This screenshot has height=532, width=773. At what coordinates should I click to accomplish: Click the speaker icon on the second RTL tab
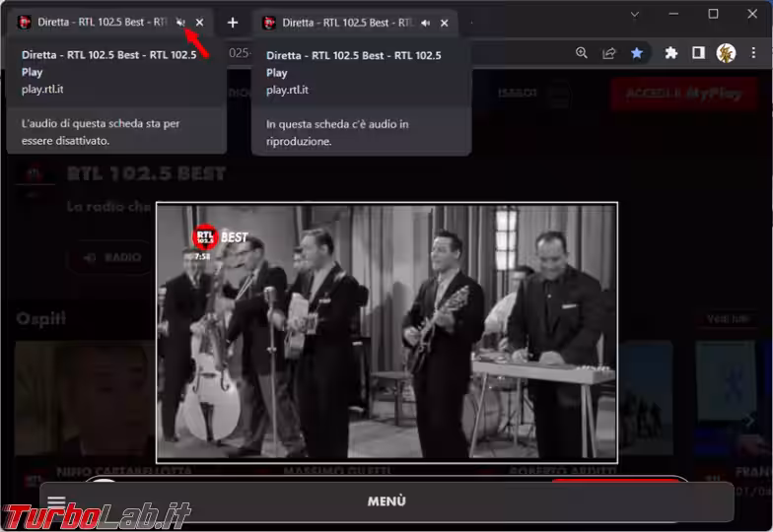click(x=426, y=24)
